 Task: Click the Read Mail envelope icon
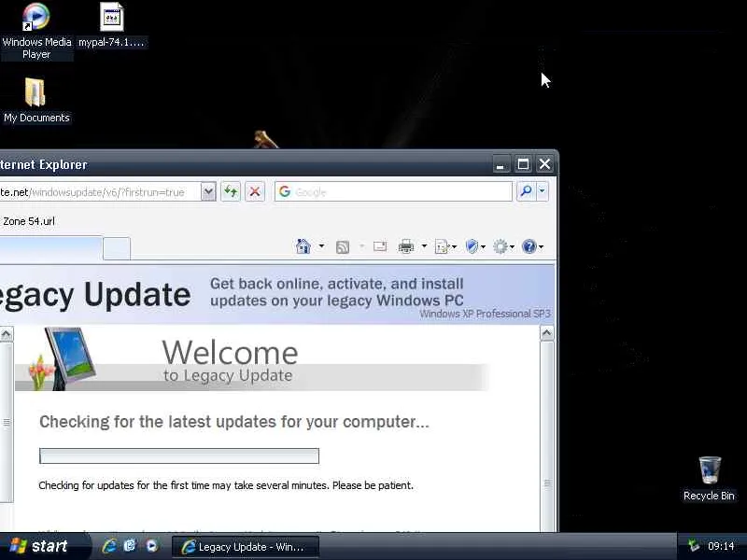click(x=380, y=246)
